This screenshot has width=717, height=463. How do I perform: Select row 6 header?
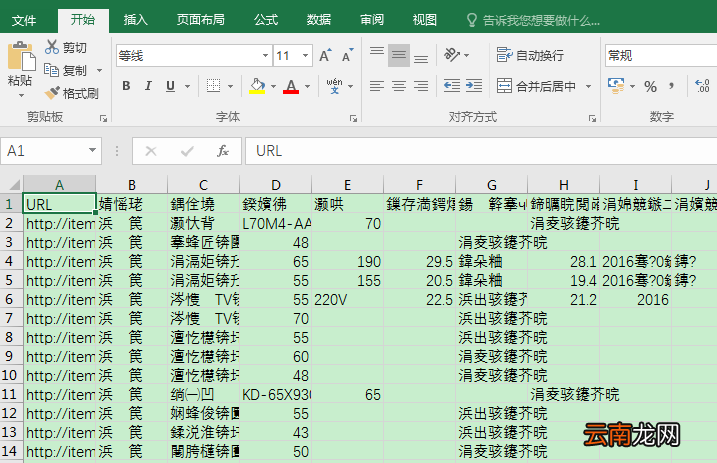click(11, 299)
